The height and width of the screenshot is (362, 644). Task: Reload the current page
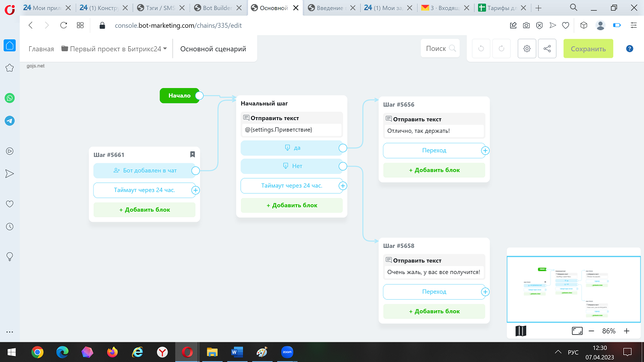(63, 25)
